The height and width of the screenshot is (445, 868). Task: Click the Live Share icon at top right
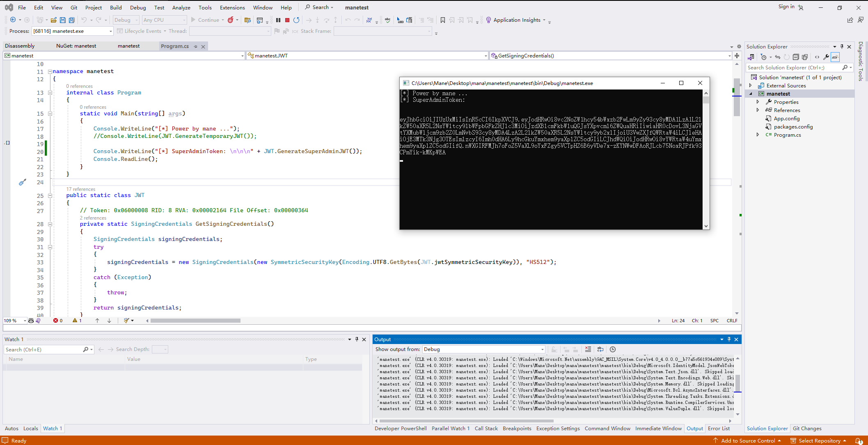click(x=850, y=20)
